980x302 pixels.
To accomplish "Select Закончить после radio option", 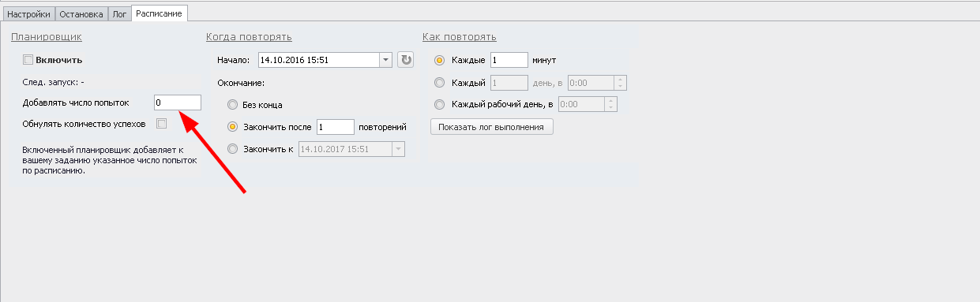I will coord(232,126).
